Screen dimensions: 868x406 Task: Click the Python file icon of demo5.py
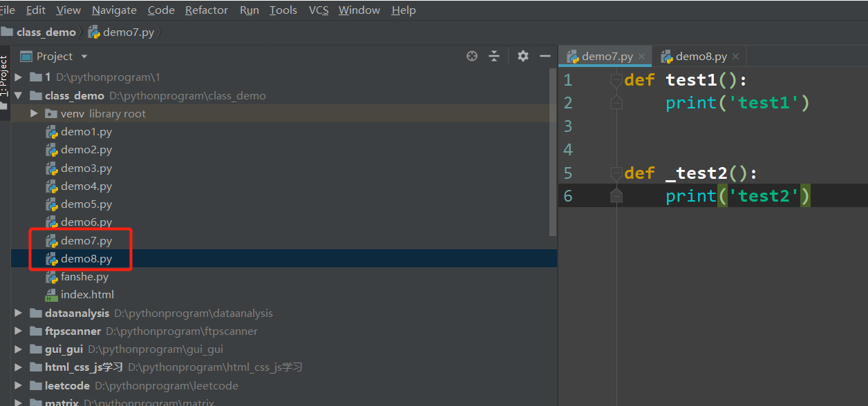click(51, 204)
